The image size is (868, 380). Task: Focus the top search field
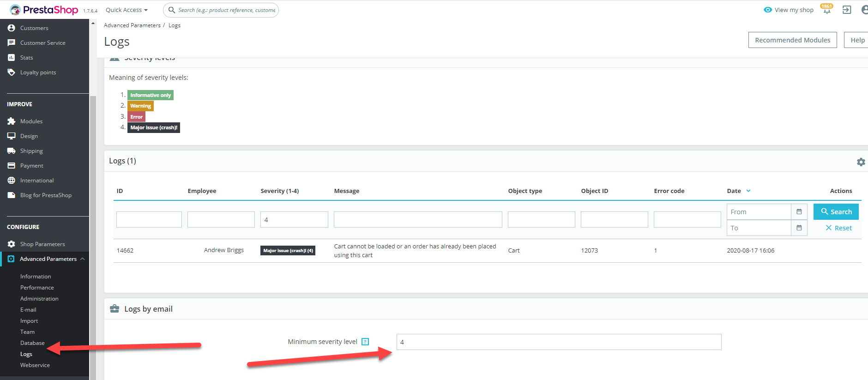point(221,10)
